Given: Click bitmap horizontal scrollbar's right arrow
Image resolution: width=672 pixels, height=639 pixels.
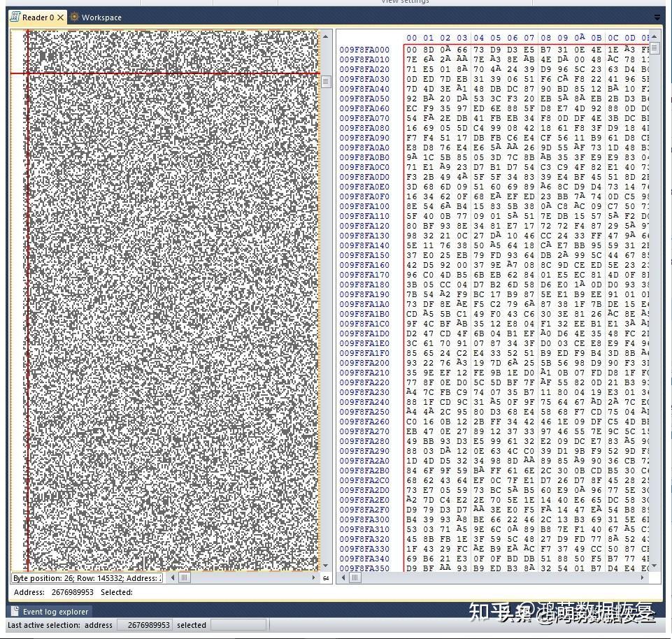Looking at the screenshot, I should [x=314, y=577].
